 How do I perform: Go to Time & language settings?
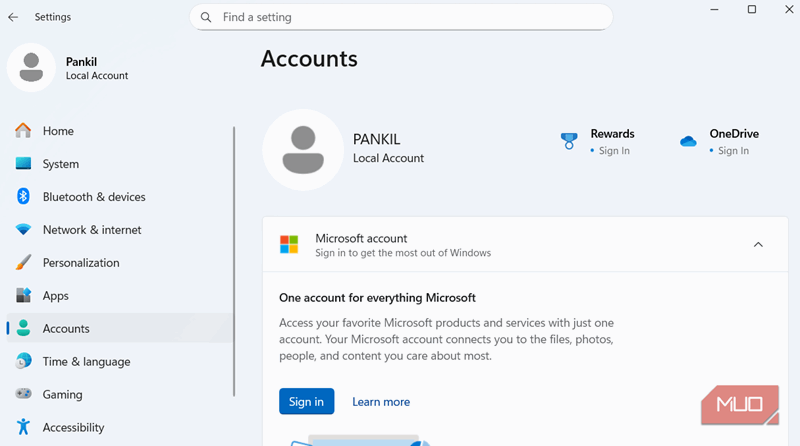[86, 362]
